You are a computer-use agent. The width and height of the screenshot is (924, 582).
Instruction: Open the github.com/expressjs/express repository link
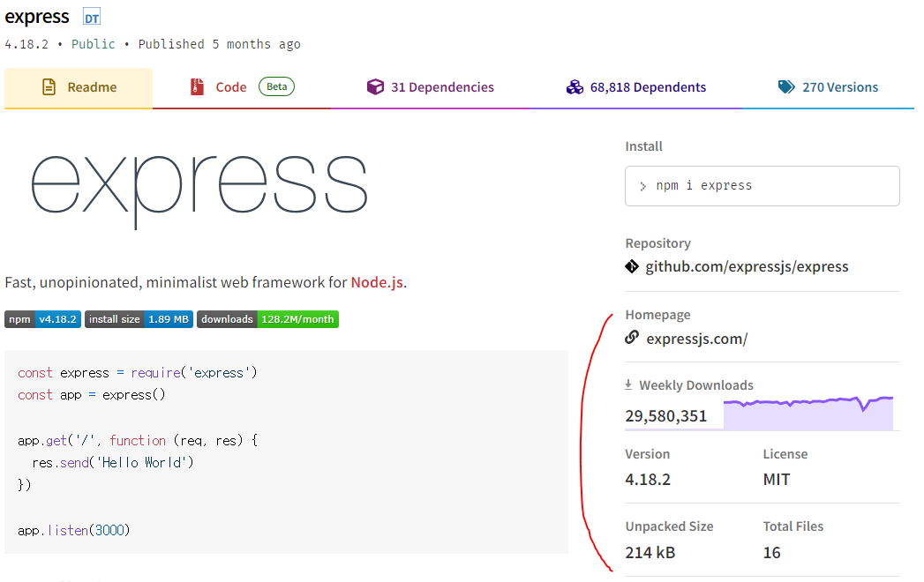click(x=747, y=267)
